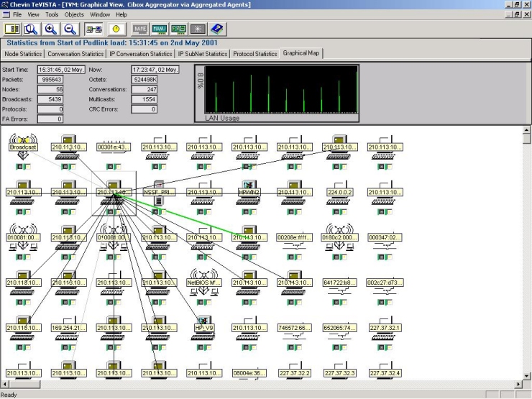The width and height of the screenshot is (532, 399).
Task: Click the Multicasts value field 1554
Action: pos(145,99)
